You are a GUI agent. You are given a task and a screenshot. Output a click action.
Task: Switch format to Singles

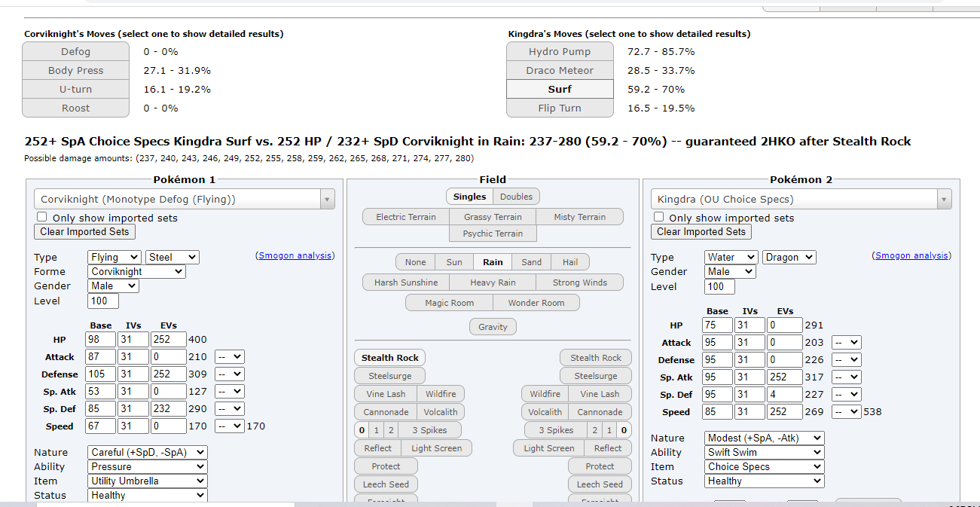(x=469, y=197)
